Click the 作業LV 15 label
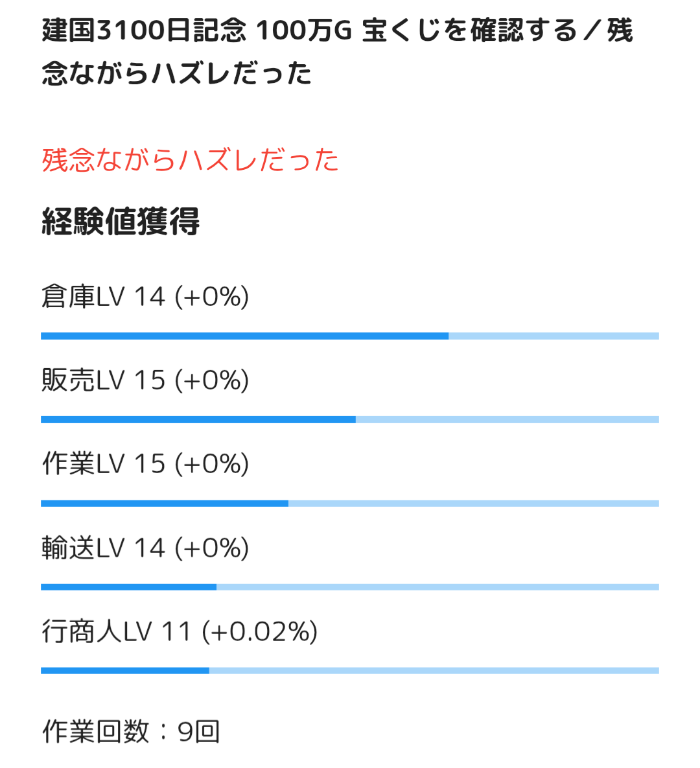Screen dimensions: 700x768 tap(104, 464)
